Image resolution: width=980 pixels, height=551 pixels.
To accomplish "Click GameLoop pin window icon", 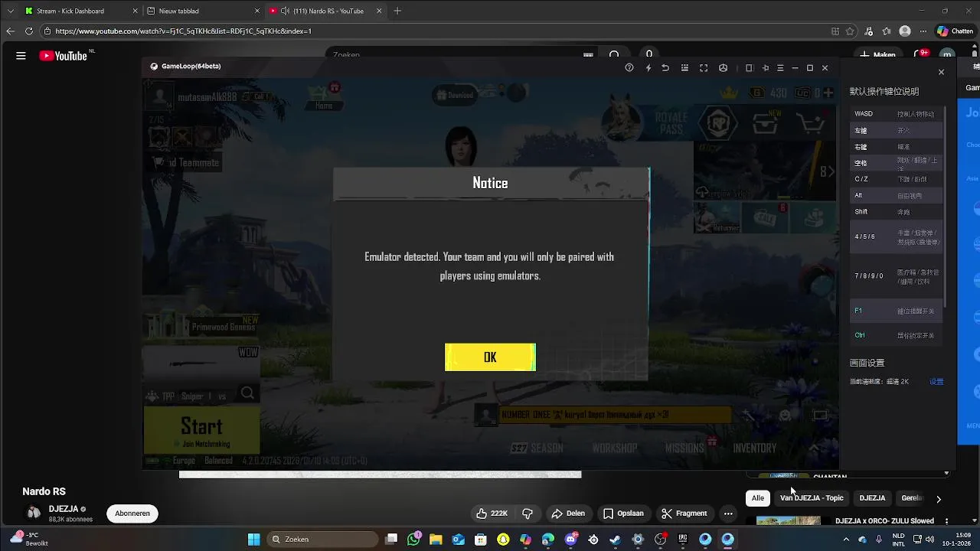I will pos(765,68).
